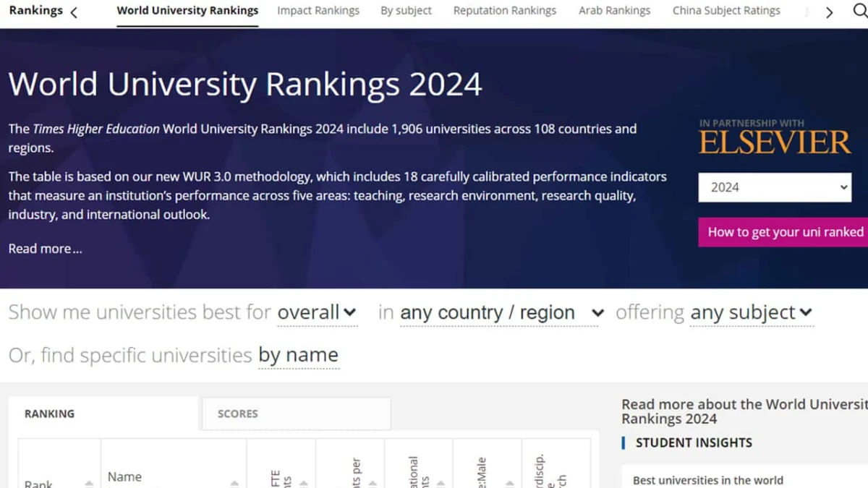Open the 'overall' criteria dropdown
868x488 pixels.
(x=317, y=313)
